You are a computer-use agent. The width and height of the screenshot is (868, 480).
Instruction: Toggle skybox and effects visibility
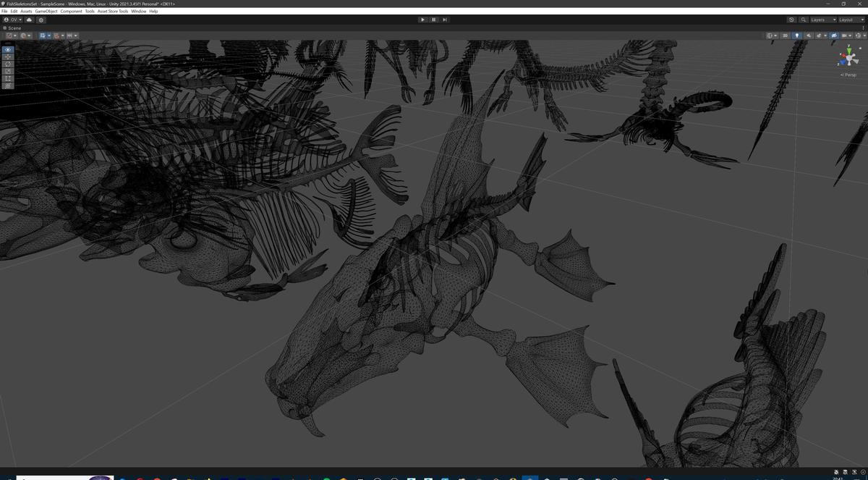click(x=818, y=35)
